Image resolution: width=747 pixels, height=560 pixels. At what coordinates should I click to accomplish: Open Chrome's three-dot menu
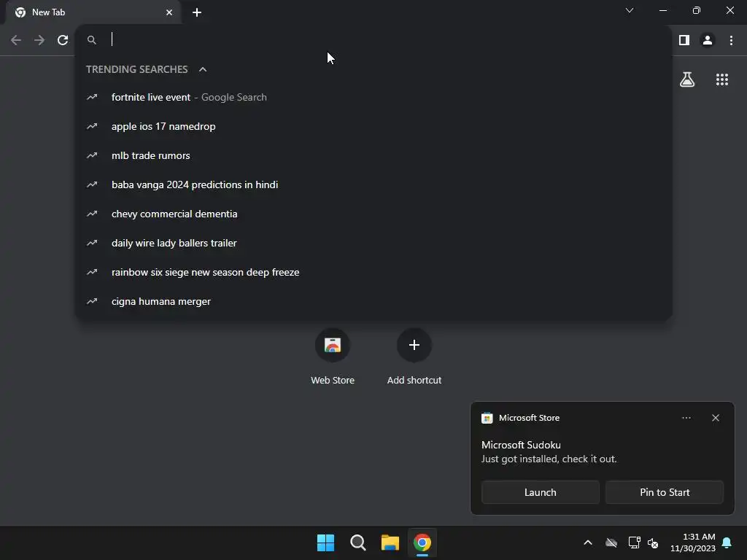(731, 41)
